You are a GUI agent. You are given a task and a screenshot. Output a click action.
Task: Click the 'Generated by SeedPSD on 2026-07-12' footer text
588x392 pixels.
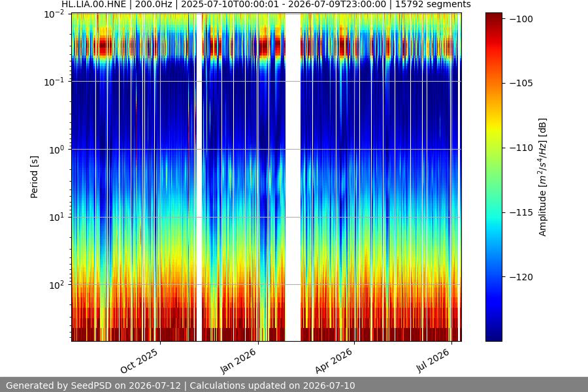(x=93, y=385)
